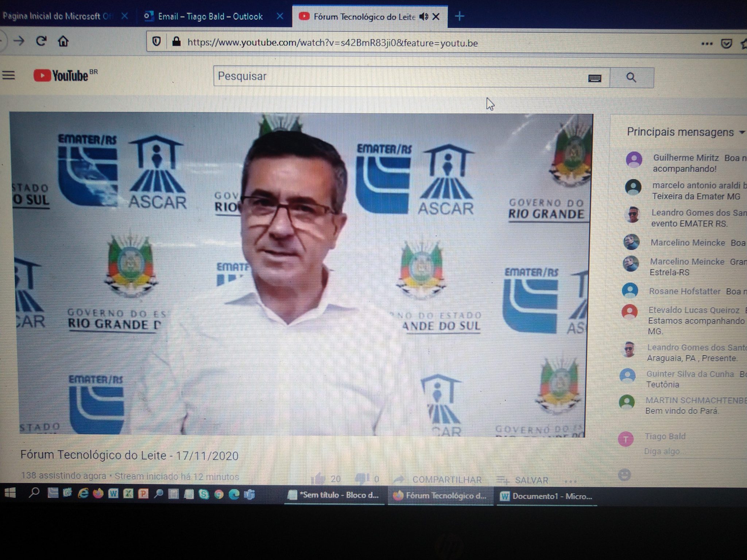This screenshot has width=747, height=560.
Task: Click SALVAR to save the video
Action: 523,480
